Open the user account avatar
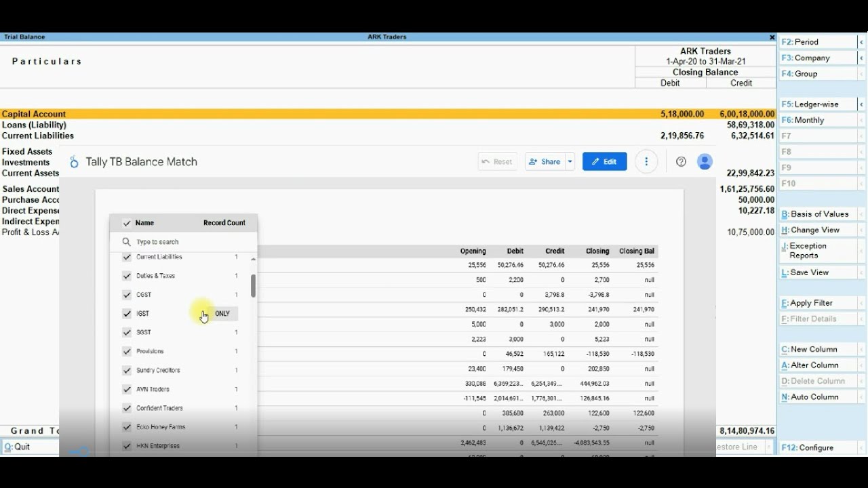The width and height of the screenshot is (868, 488). 705,161
